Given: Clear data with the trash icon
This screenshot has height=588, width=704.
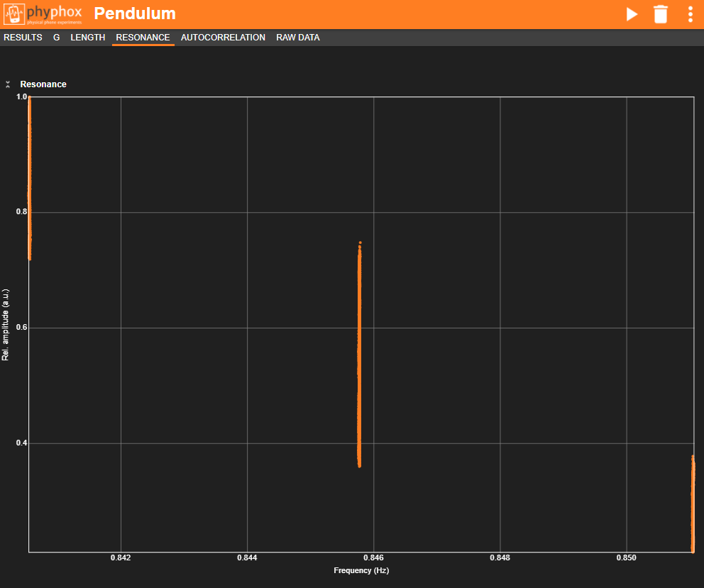Looking at the screenshot, I should [x=661, y=14].
